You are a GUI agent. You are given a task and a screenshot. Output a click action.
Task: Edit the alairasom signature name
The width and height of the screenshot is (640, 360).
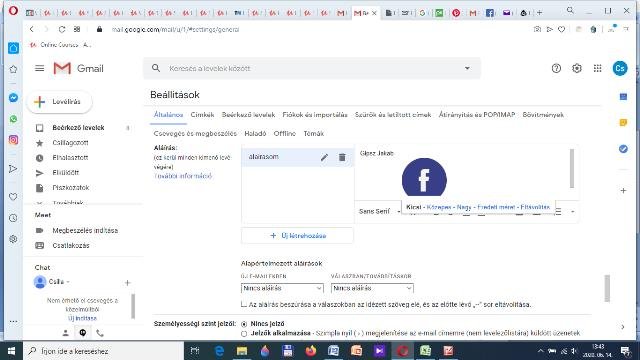[324, 157]
